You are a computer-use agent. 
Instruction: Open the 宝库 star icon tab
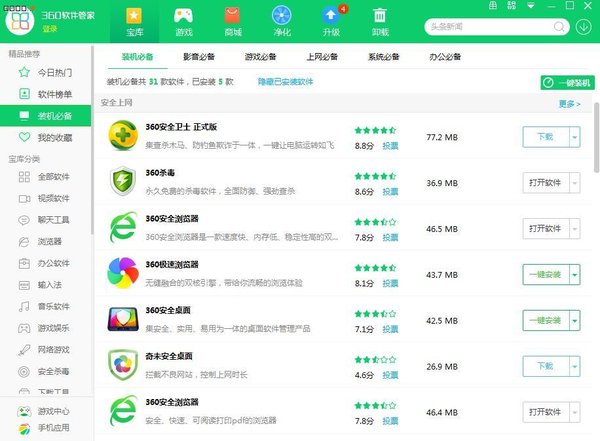point(134,22)
